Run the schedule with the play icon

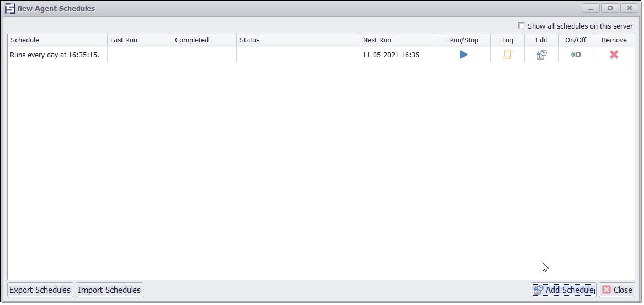point(464,55)
